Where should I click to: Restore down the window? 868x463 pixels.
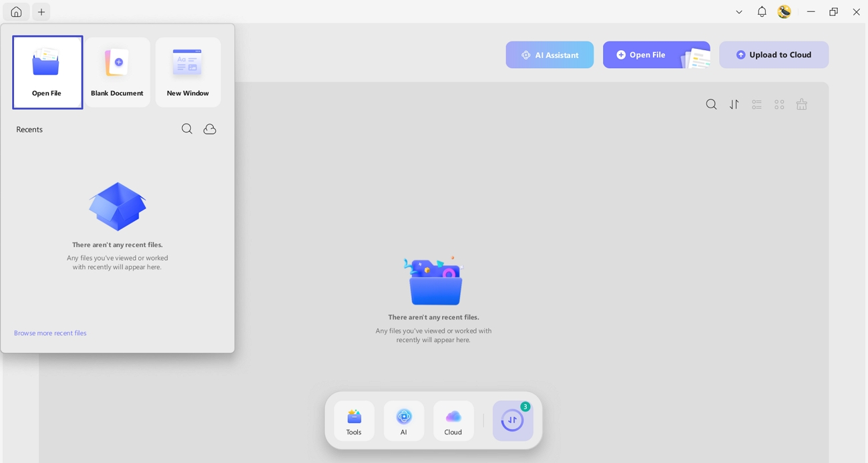pos(833,12)
